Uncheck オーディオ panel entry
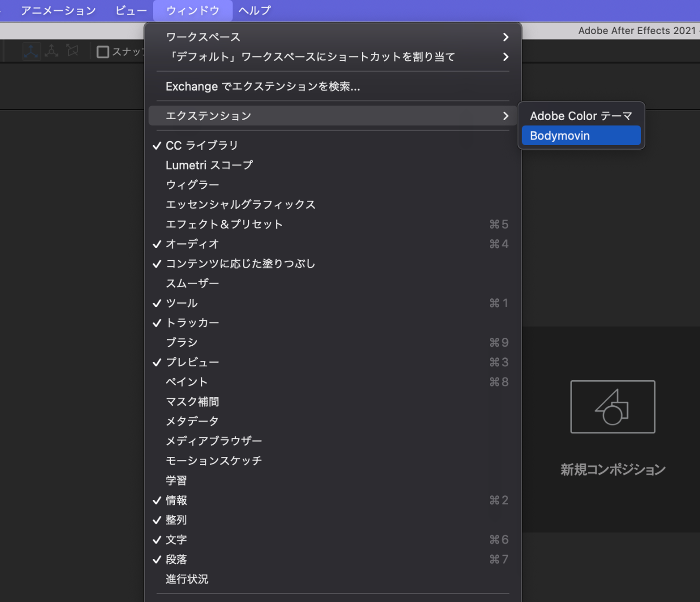Screen dimensions: 700x602 tap(333, 244)
